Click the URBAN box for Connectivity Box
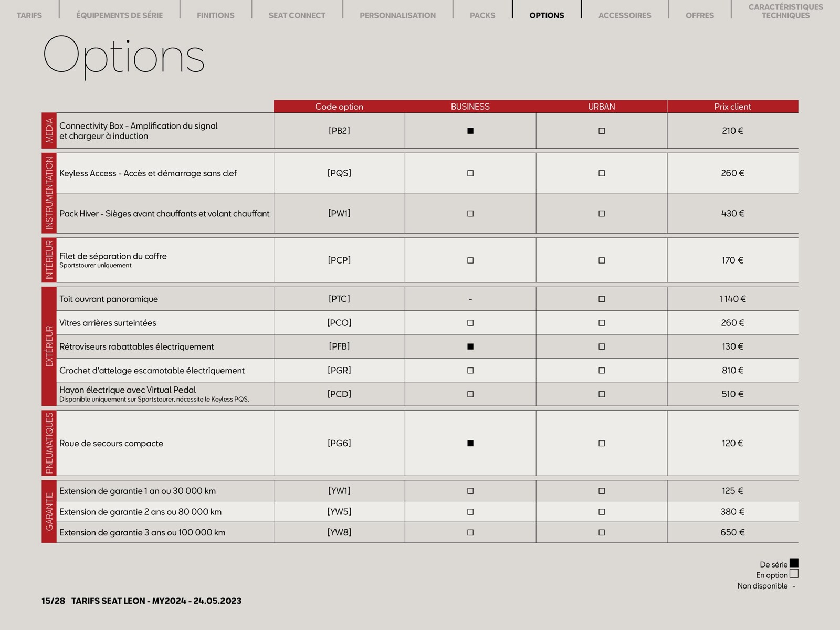The height and width of the screenshot is (630, 840). (x=602, y=131)
